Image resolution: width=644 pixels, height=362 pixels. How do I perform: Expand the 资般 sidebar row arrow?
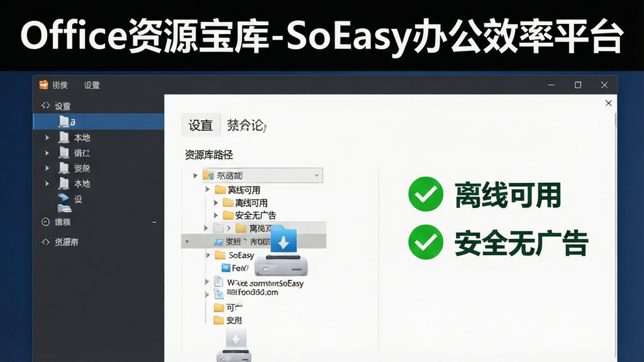pos(47,168)
